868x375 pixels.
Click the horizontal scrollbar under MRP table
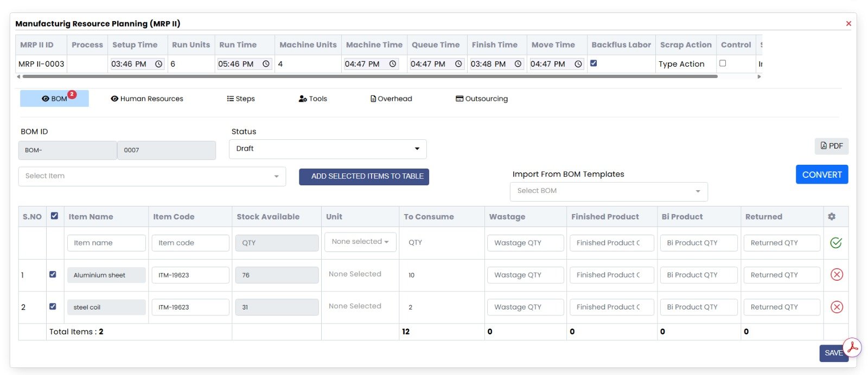click(x=369, y=76)
